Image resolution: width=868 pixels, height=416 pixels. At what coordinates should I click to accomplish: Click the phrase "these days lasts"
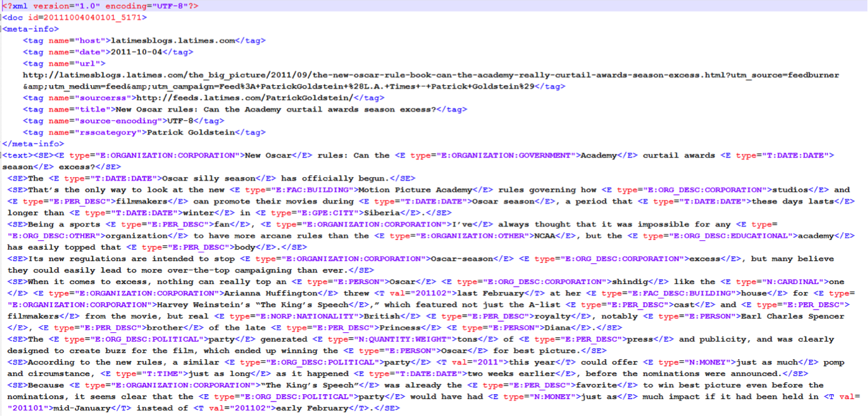pyautogui.click(x=793, y=201)
